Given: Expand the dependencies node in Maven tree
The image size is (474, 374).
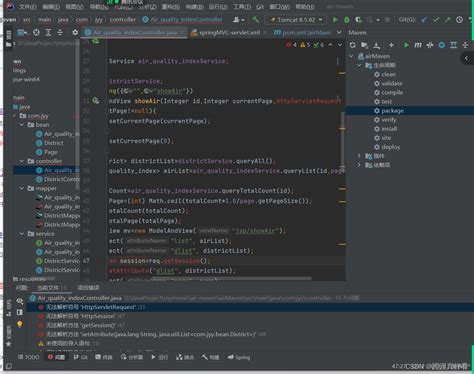Looking at the screenshot, I should tap(359, 165).
